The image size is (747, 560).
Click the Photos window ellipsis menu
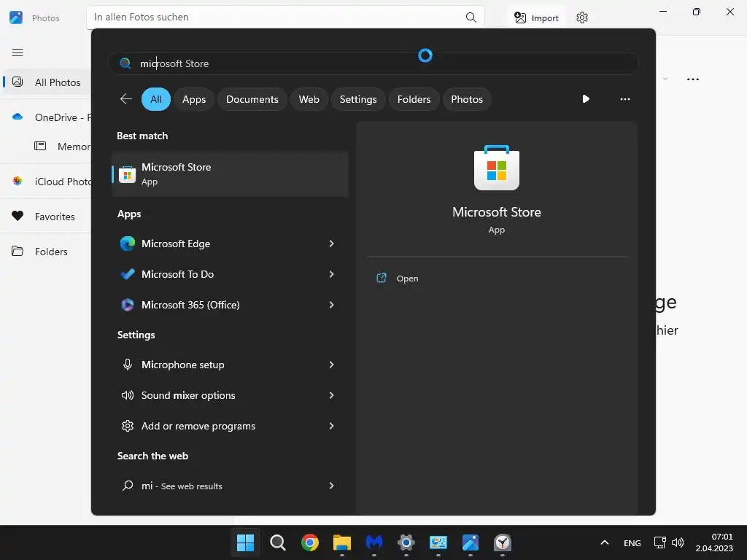[x=693, y=79]
